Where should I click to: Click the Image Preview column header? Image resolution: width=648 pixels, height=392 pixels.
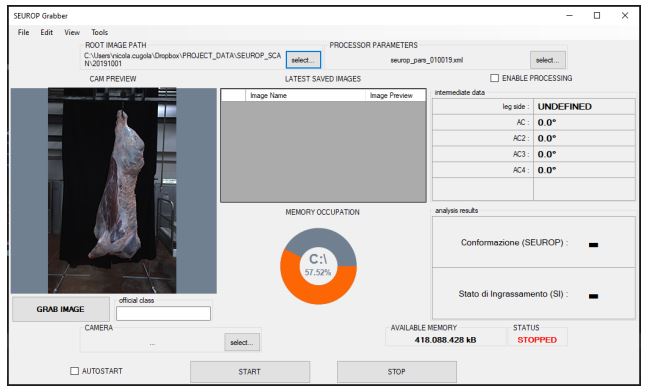[395, 95]
